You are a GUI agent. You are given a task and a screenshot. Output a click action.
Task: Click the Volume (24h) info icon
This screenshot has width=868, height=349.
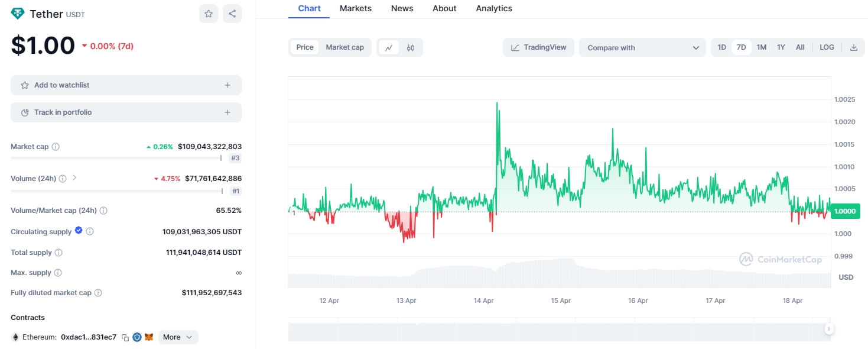(x=63, y=178)
